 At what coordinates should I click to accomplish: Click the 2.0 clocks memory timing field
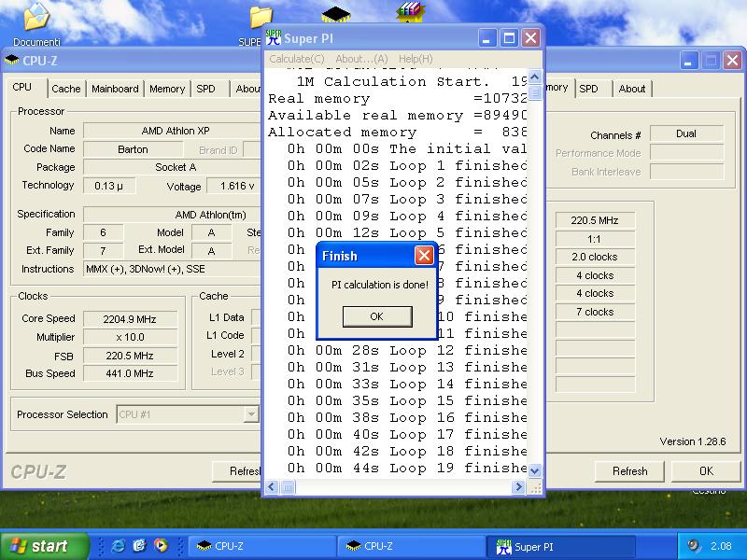coord(595,258)
